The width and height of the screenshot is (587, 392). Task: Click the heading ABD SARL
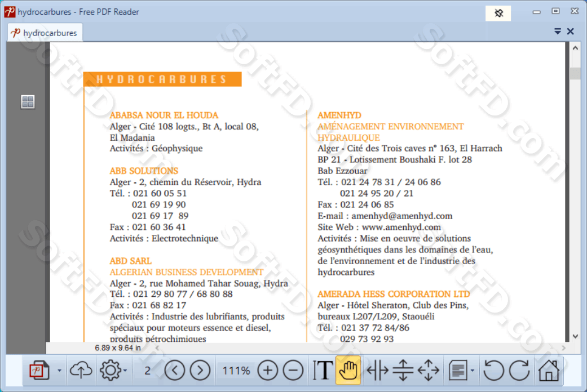(x=130, y=261)
